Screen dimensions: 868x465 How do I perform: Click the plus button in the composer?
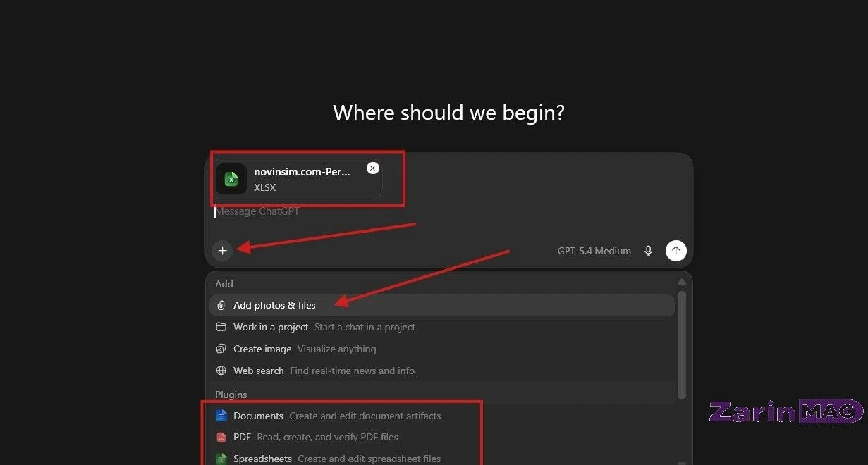(222, 250)
